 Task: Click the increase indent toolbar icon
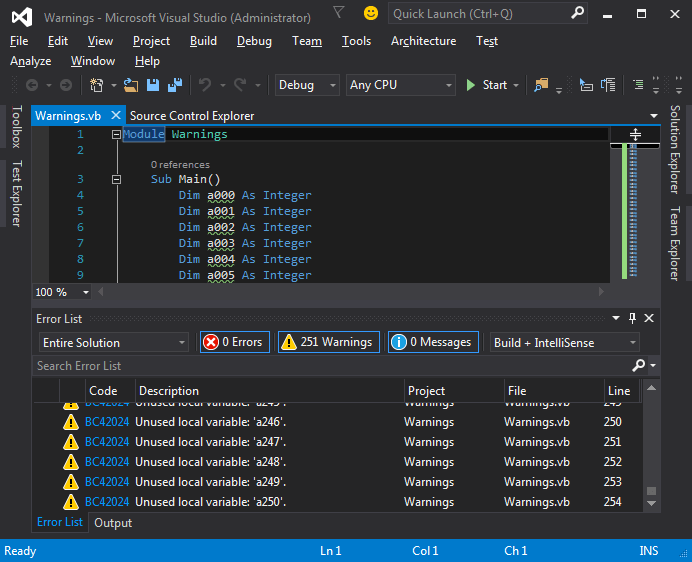pos(638,84)
